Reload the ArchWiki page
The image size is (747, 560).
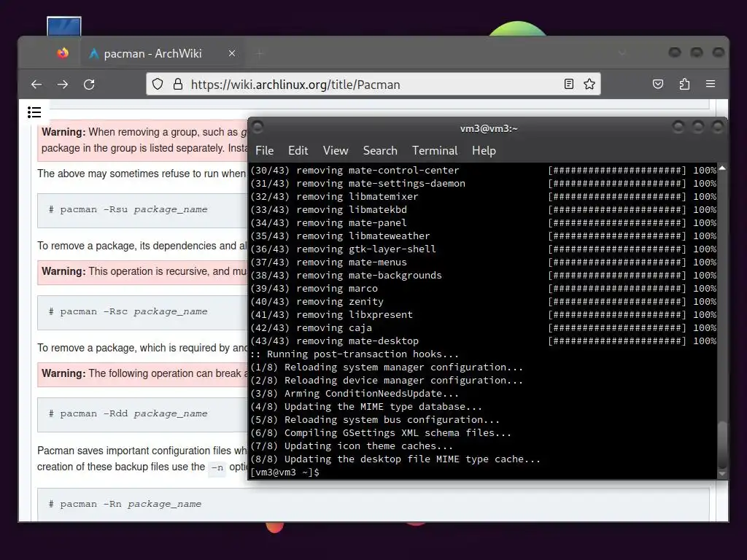coord(89,85)
